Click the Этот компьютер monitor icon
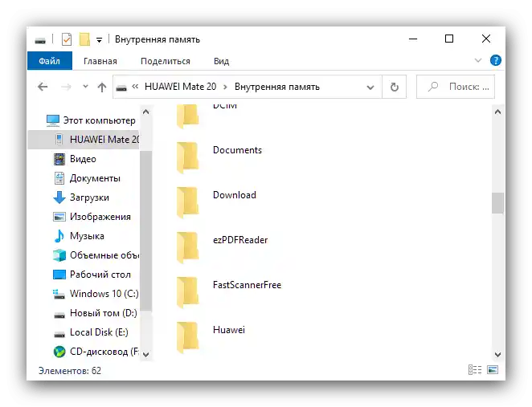Viewport: 532px width, 407px height. [x=52, y=120]
